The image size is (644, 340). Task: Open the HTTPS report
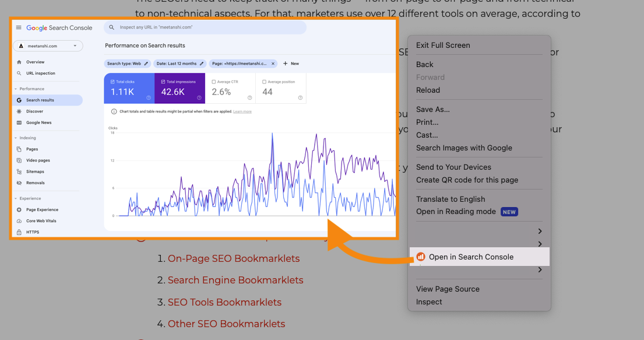coord(33,232)
